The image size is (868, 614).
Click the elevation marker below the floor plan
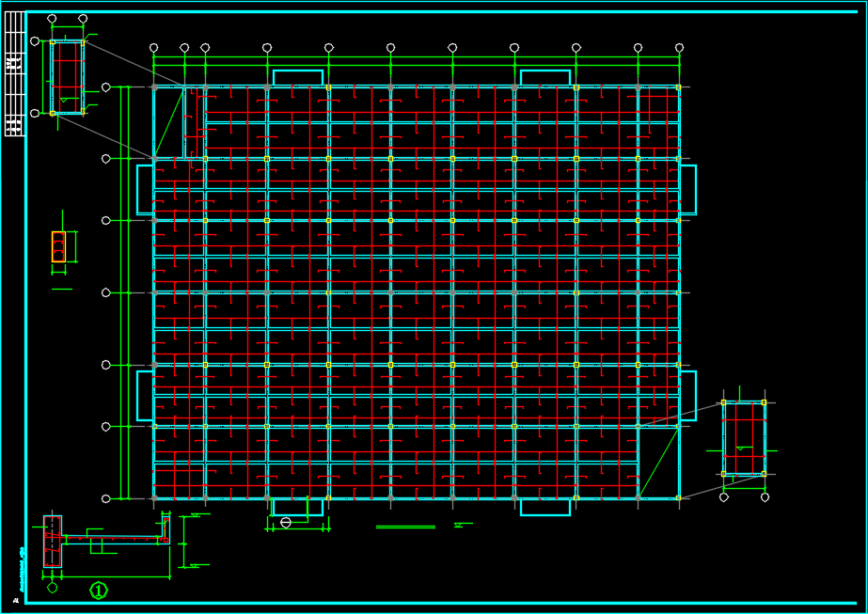458,525
